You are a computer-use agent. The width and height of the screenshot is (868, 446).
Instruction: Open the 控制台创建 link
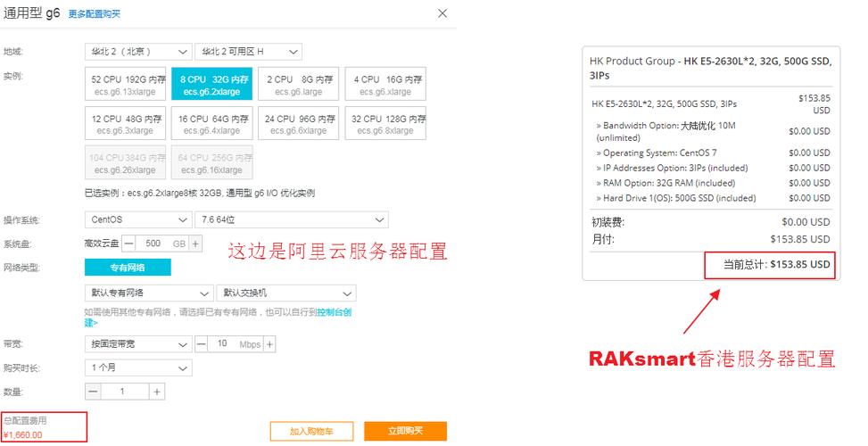334,312
